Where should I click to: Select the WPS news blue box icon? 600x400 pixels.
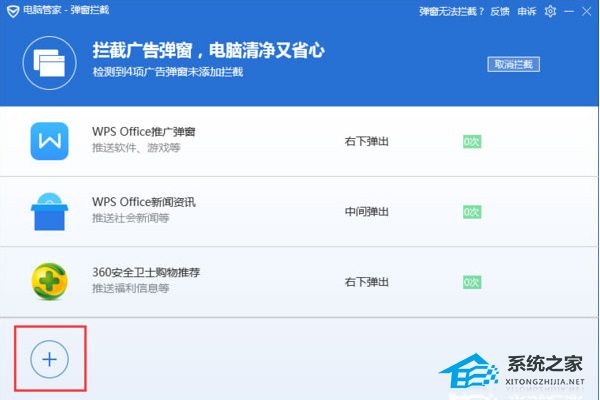point(49,212)
